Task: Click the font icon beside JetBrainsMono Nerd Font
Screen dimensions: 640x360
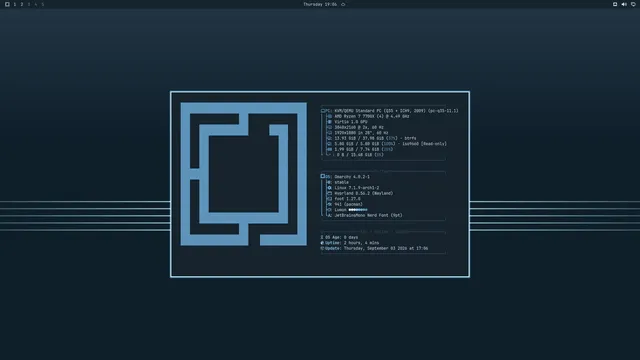Action: click(x=329, y=215)
